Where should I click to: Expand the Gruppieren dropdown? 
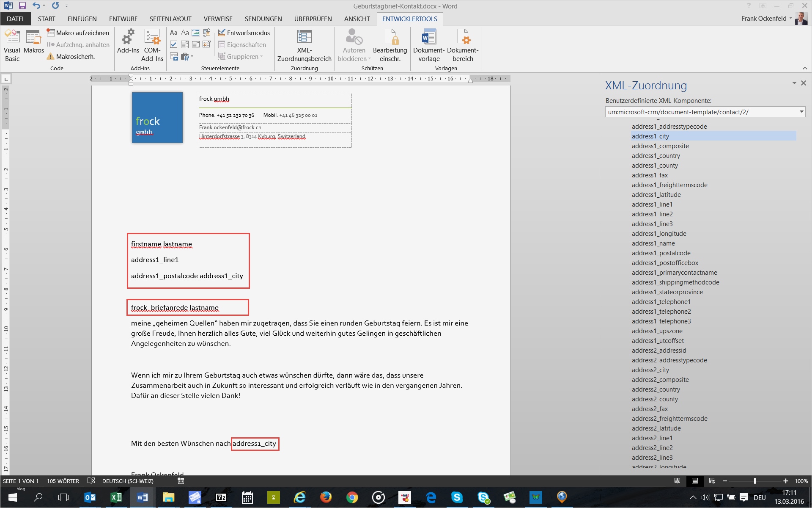point(261,56)
